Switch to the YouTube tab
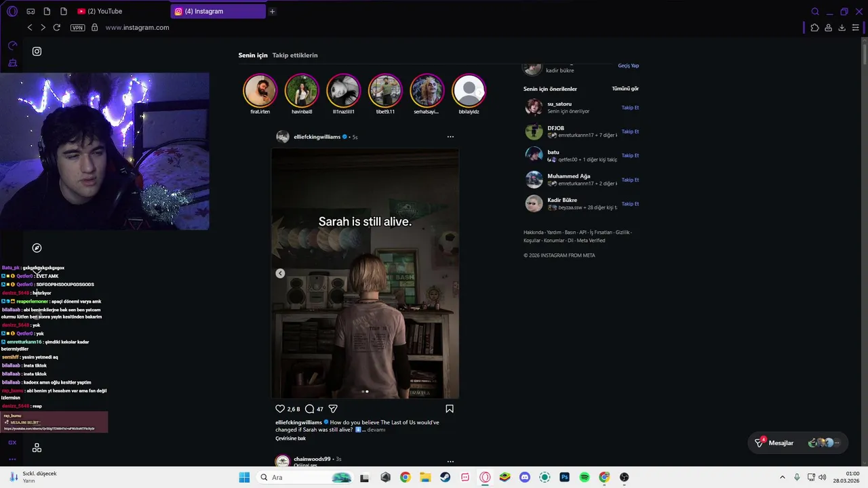868x488 pixels. click(x=100, y=11)
